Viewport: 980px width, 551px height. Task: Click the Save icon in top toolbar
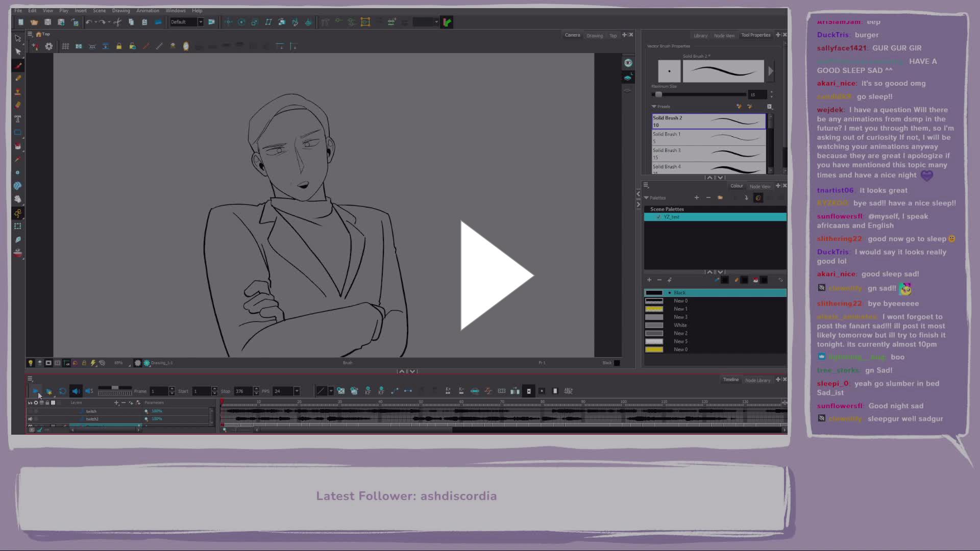tap(47, 22)
